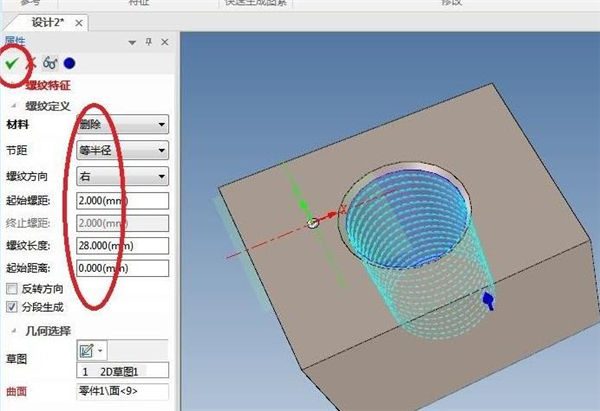The height and width of the screenshot is (411, 600).
Task: Uncheck the 分段生成 checkbox
Action: tap(12, 307)
